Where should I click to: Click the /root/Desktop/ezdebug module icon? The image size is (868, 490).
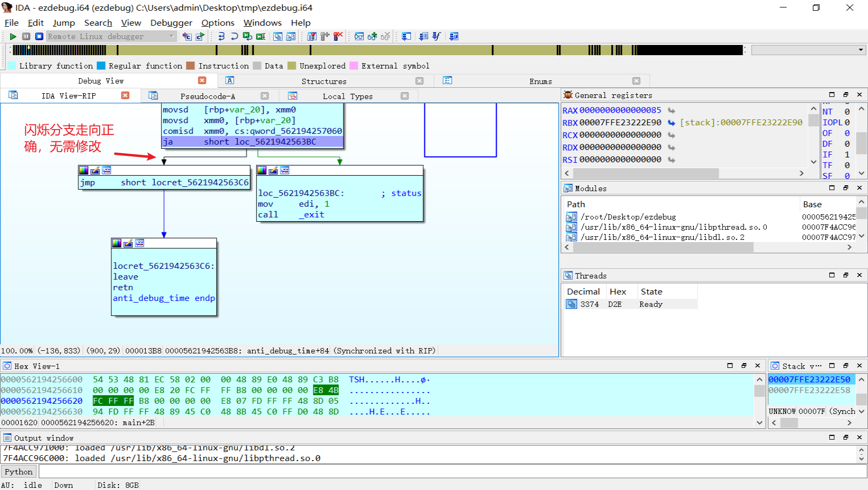[572, 217]
